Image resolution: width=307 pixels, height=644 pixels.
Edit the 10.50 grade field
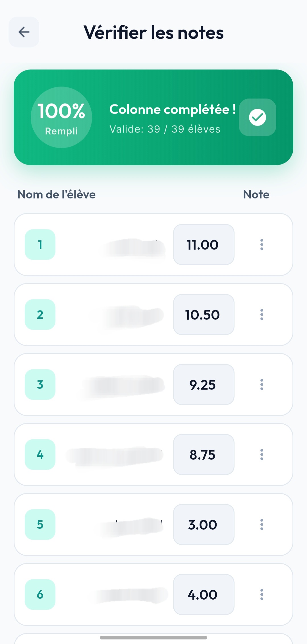[x=204, y=314]
